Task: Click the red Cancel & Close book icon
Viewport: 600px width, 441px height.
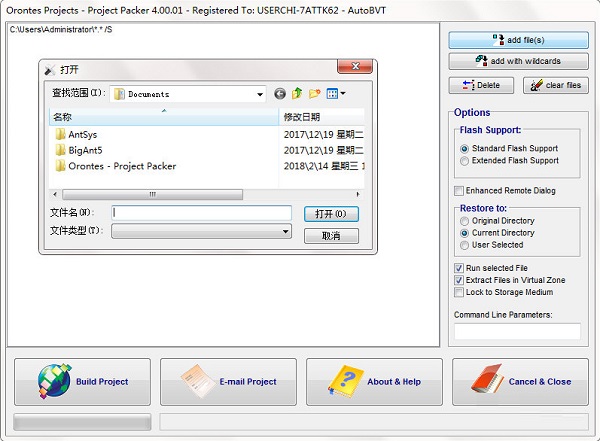Action: coord(487,379)
